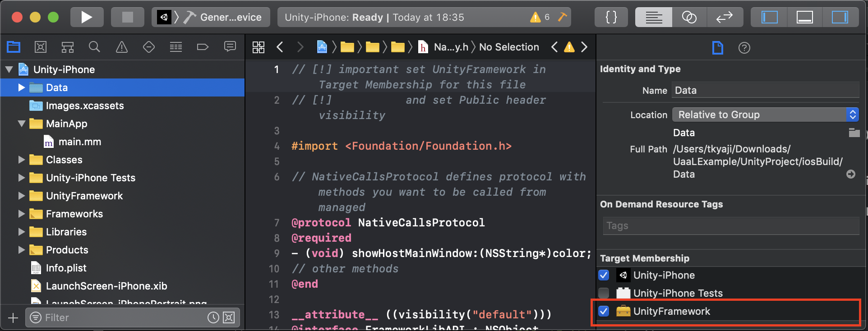Expand the UnityFramework group
Image resolution: width=868 pixels, height=331 pixels.
coord(21,196)
